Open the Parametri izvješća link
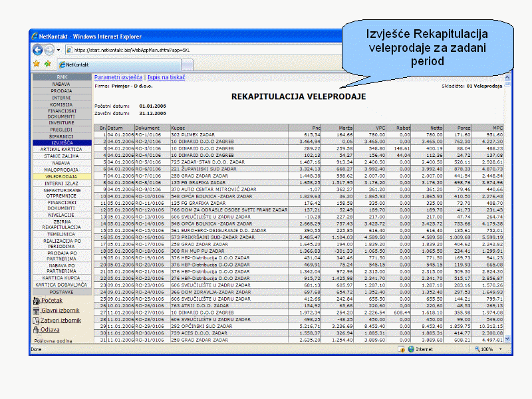532x399 pixels. click(x=118, y=77)
